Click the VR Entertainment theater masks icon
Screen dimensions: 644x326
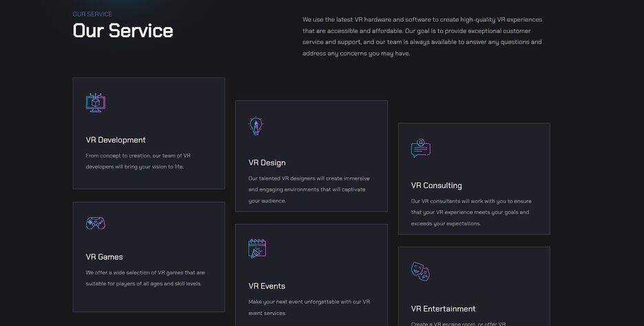click(x=421, y=272)
